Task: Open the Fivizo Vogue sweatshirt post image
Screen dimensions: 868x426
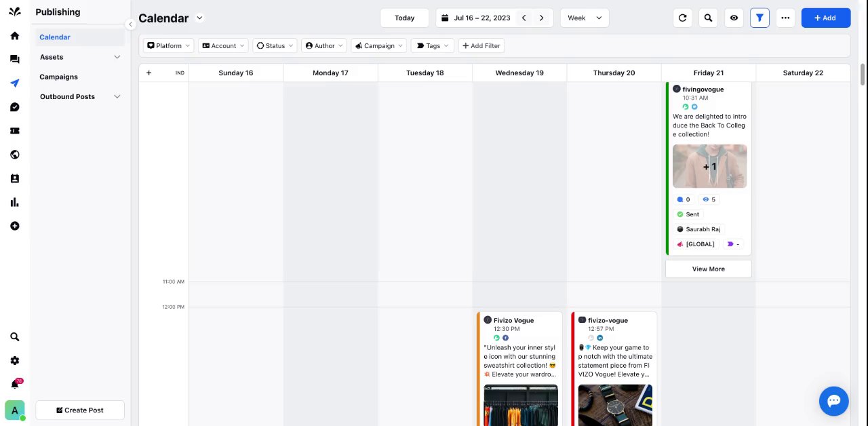Action: (521, 405)
